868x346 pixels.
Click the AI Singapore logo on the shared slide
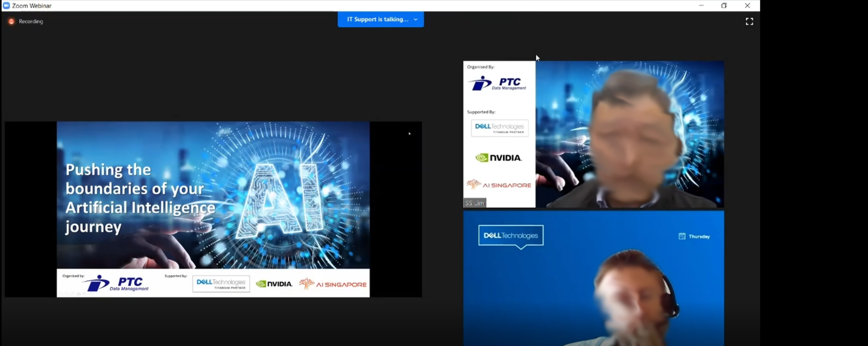click(x=332, y=284)
